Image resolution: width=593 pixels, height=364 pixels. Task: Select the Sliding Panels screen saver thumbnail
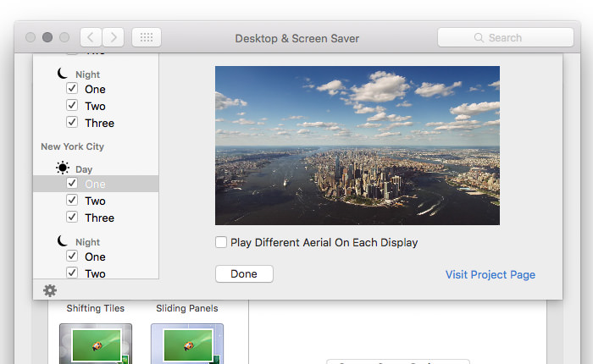(187, 343)
